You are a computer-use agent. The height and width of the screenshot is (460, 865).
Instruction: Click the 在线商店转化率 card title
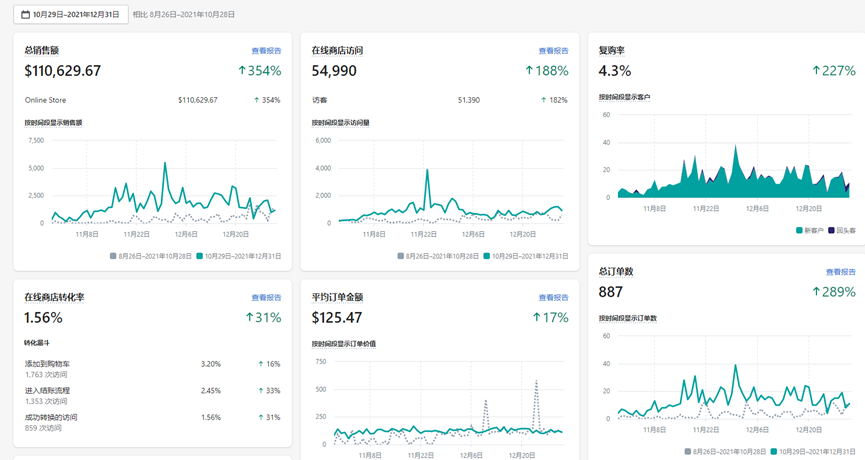point(54,297)
